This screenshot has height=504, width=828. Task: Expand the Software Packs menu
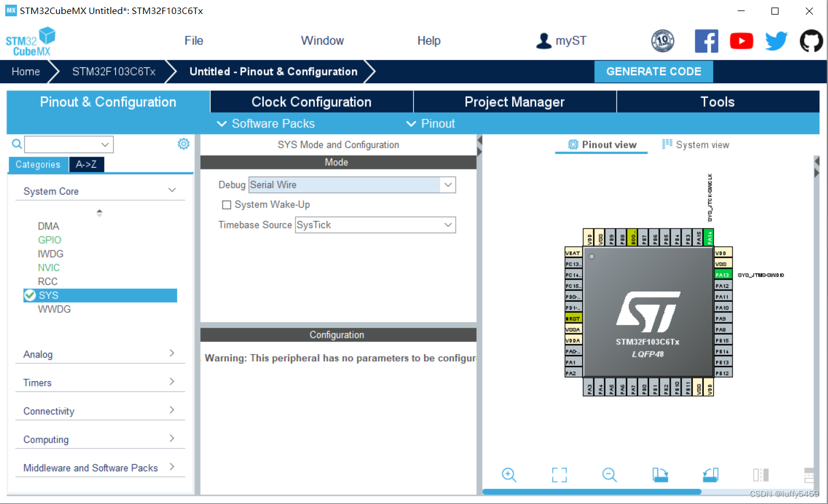(266, 124)
